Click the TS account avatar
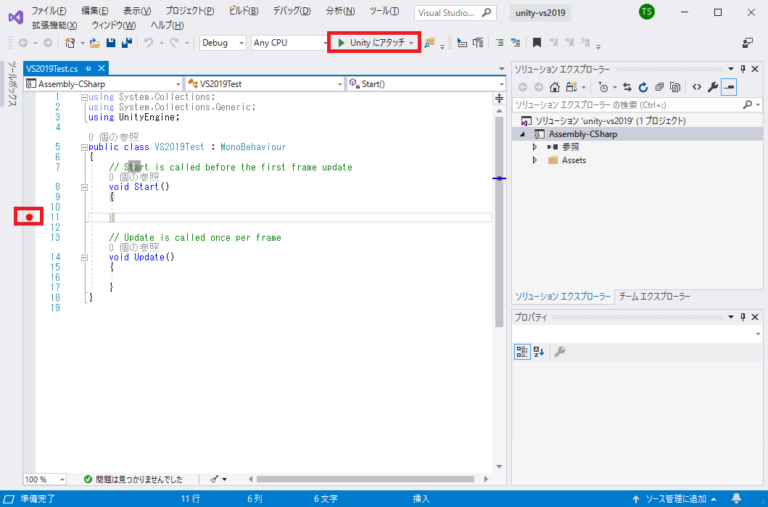This screenshot has width=768, height=507. point(647,12)
